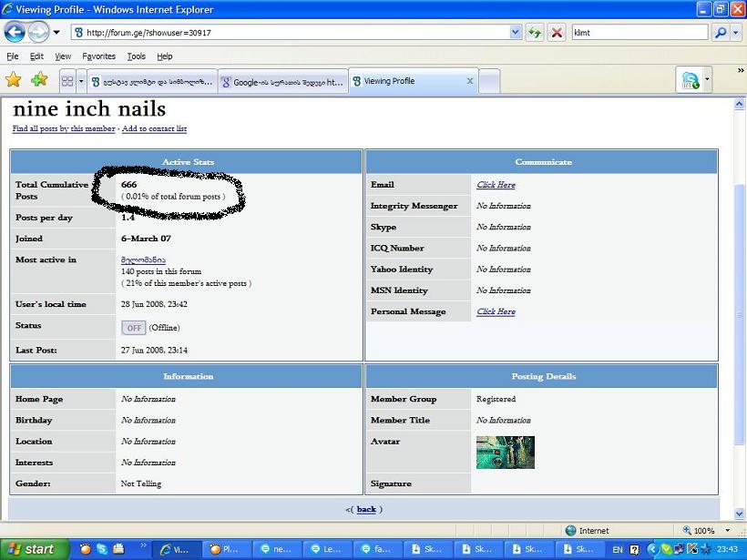The image size is (747, 560).
Task: Open the recent pages dropdown beside Forward
Action: [56, 33]
